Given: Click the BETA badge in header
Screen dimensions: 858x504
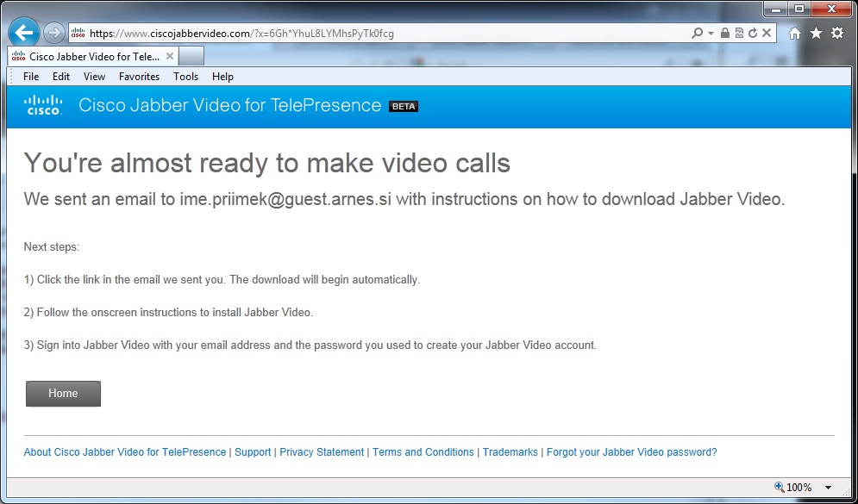Looking at the screenshot, I should coord(404,107).
